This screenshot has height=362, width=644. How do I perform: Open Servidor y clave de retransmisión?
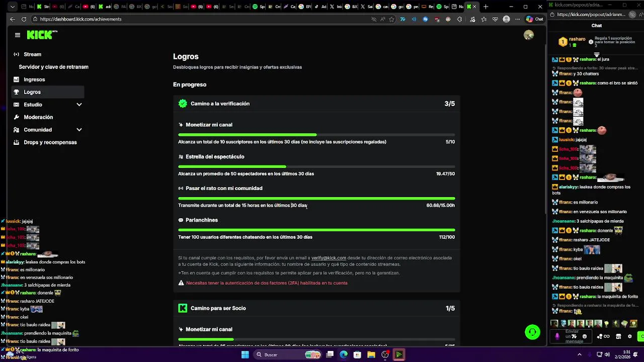coord(53,67)
